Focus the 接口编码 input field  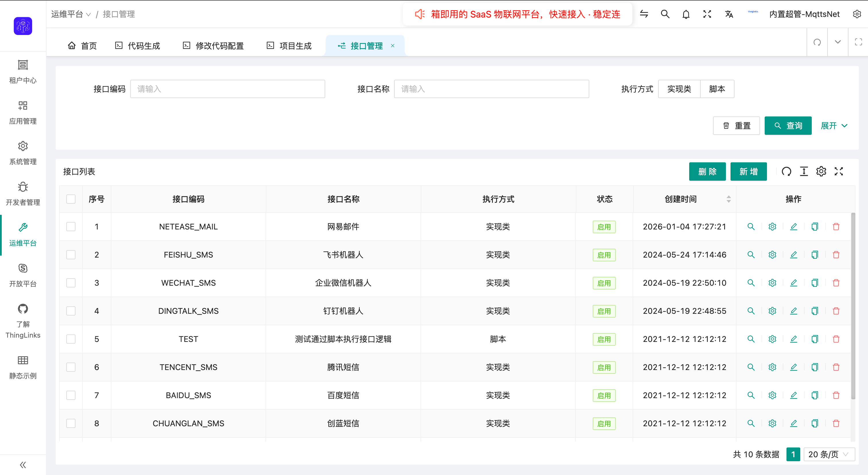[x=228, y=89]
